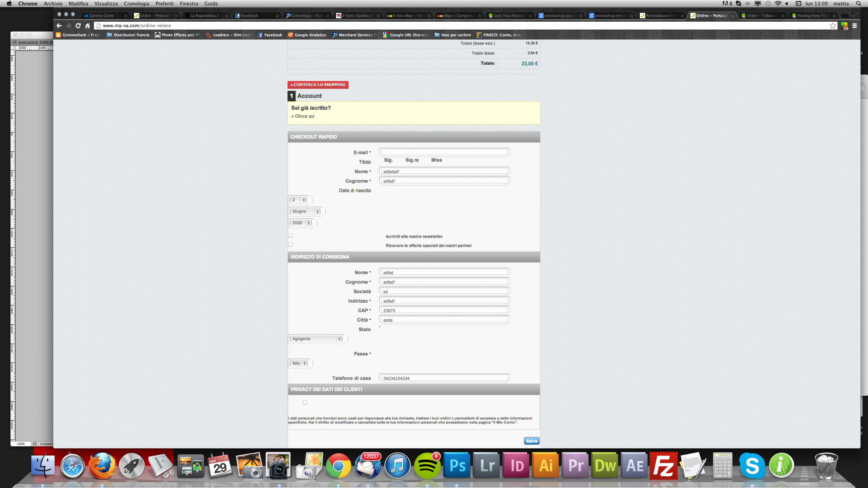Go back with browser back arrow
The height and width of the screenshot is (488, 868).
coord(59,26)
